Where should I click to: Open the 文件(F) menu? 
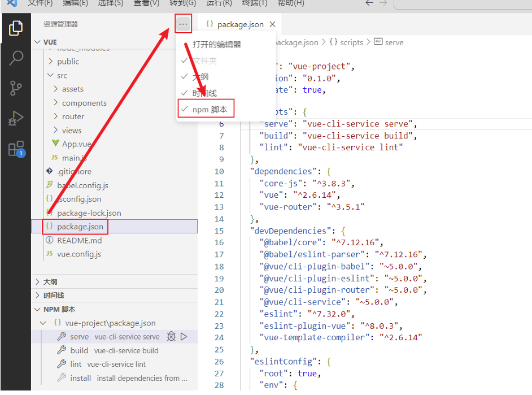pyautogui.click(x=40, y=3)
